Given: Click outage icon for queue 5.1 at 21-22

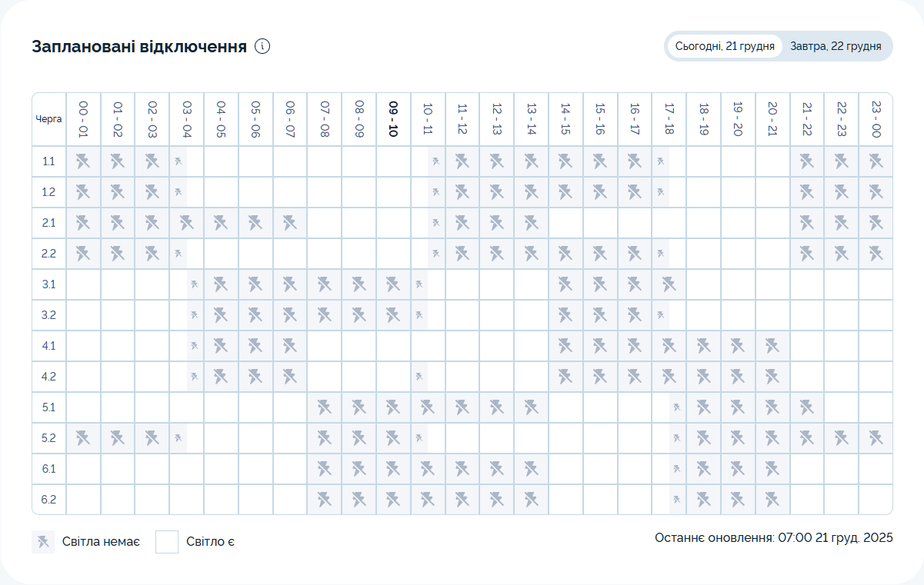Looking at the screenshot, I should [x=806, y=407].
